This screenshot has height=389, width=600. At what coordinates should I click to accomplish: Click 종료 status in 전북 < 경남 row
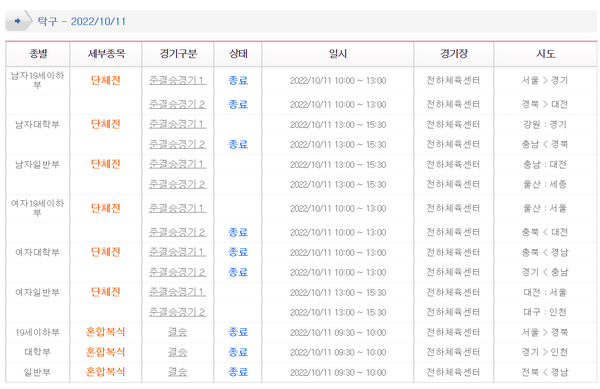point(238,372)
